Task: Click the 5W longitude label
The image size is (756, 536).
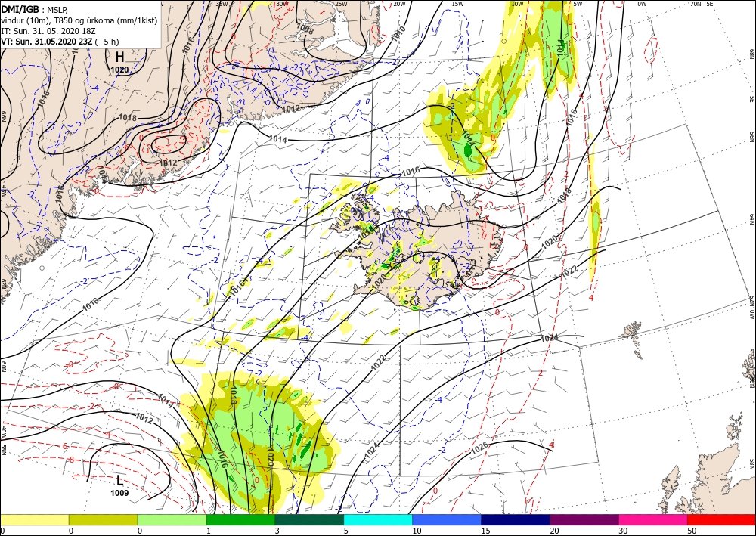Action: click(x=578, y=4)
